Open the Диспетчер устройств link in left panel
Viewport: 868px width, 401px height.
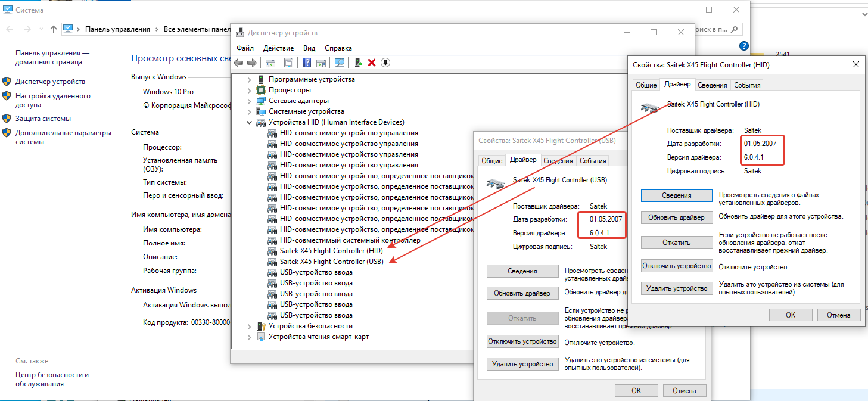[50, 82]
